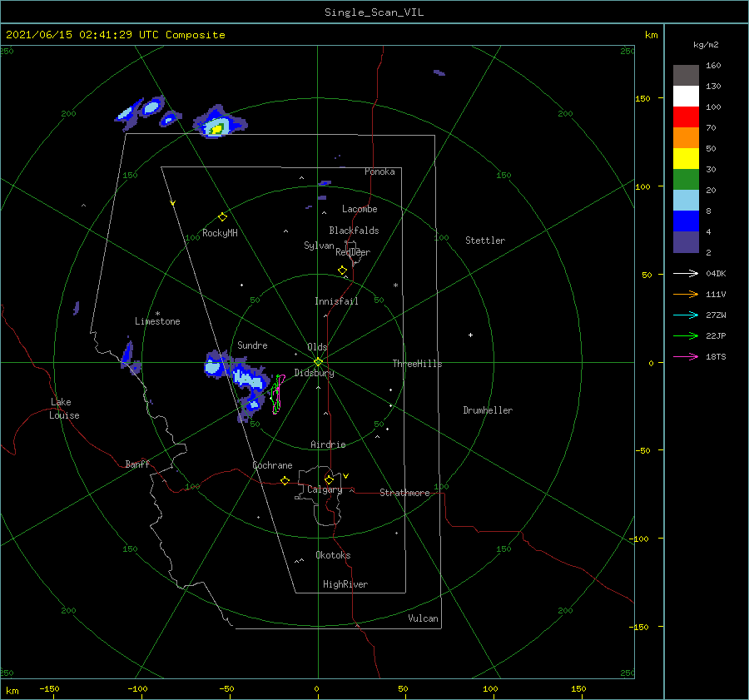Select the purple 2-4 legend swatch
This screenshot has width=749, height=700.
pyautogui.click(x=686, y=242)
